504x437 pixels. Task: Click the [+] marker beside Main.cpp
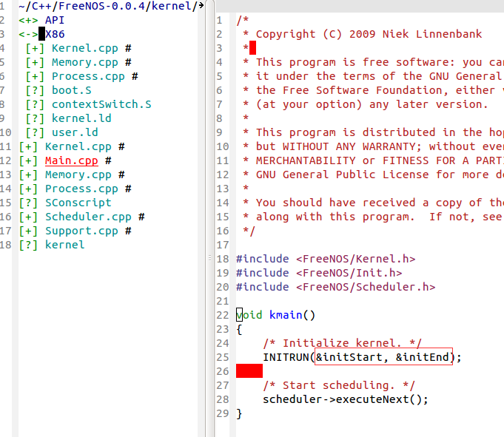pyautogui.click(x=28, y=161)
